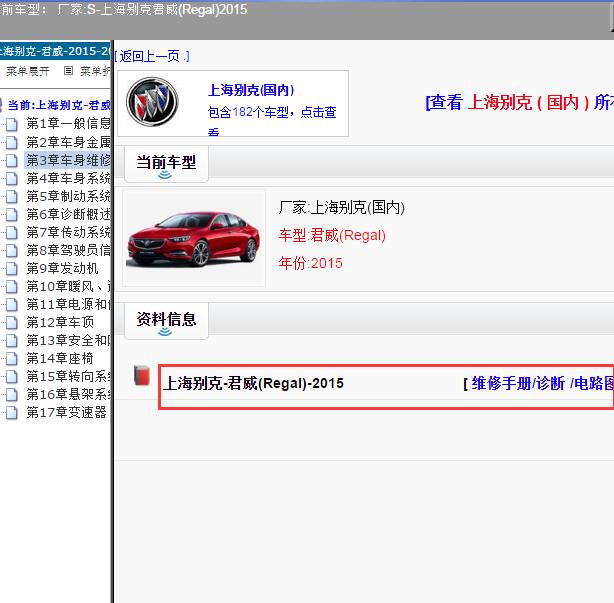Image resolution: width=614 pixels, height=603 pixels.
Task: Click the page icon for 第13章安全
Action: pos(12,341)
